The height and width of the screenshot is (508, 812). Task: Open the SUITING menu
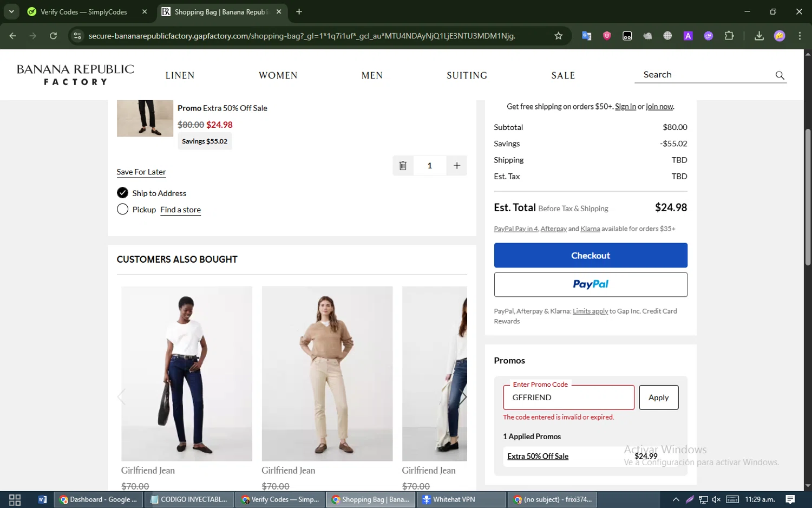pyautogui.click(x=467, y=75)
